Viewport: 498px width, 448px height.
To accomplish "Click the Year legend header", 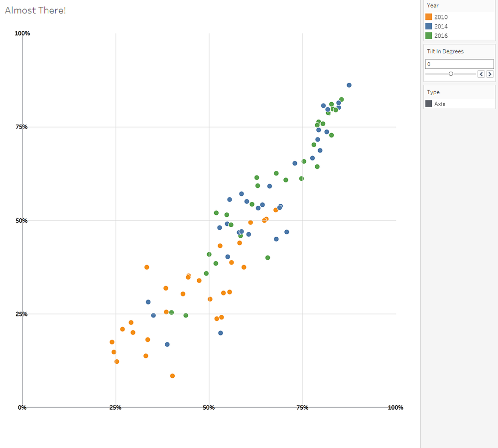I will click(432, 5).
